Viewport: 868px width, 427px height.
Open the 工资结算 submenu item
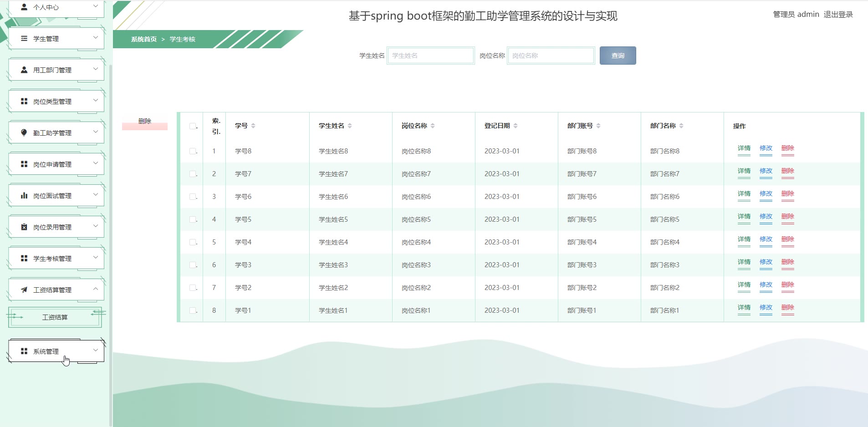[x=55, y=317]
